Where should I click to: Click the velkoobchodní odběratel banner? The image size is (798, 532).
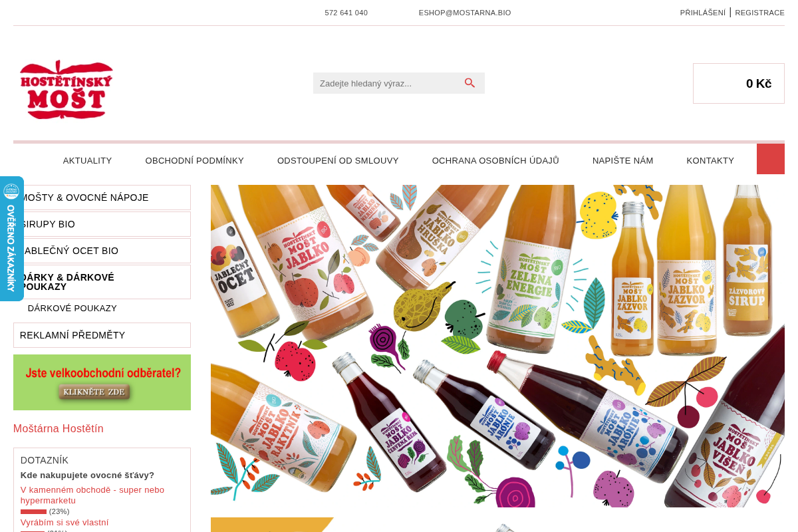[102, 382]
